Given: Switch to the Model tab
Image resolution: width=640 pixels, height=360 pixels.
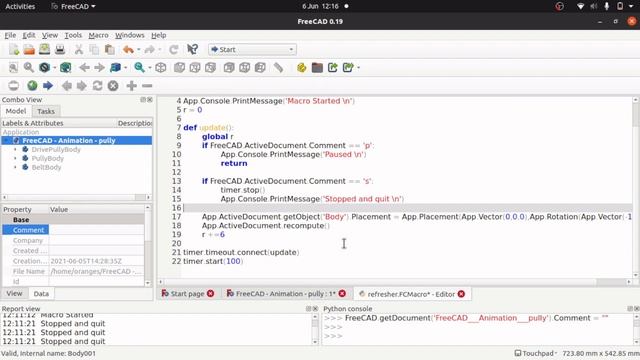Looking at the screenshot, I should tap(16, 111).
